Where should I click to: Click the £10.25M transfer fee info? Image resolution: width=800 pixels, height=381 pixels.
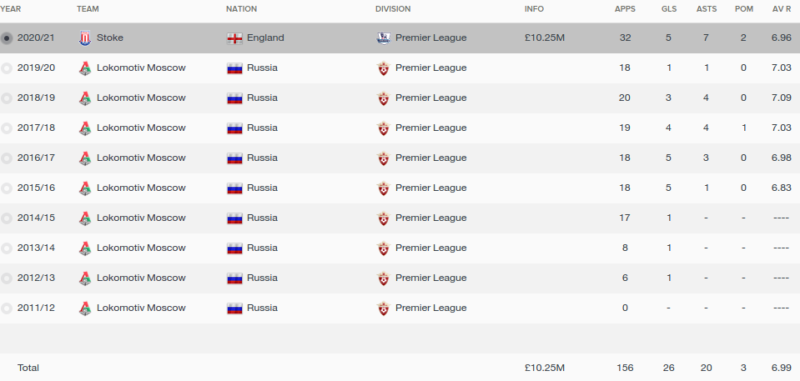coord(544,38)
